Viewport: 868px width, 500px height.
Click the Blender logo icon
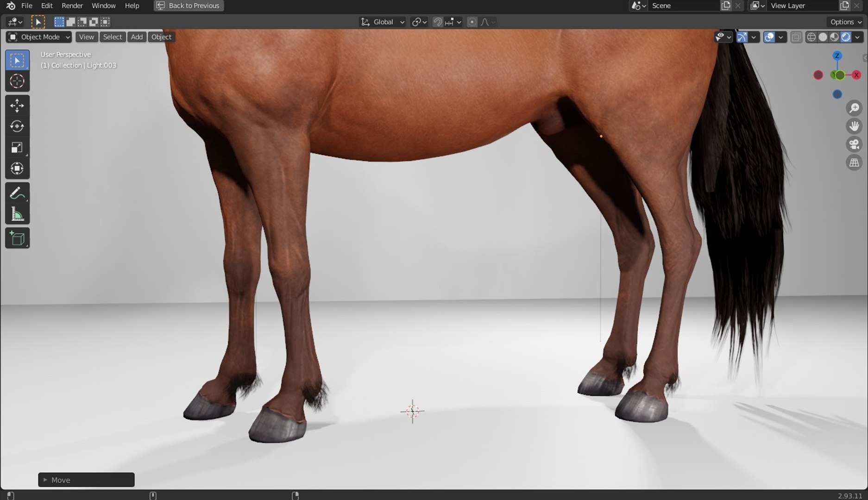pyautogui.click(x=10, y=6)
